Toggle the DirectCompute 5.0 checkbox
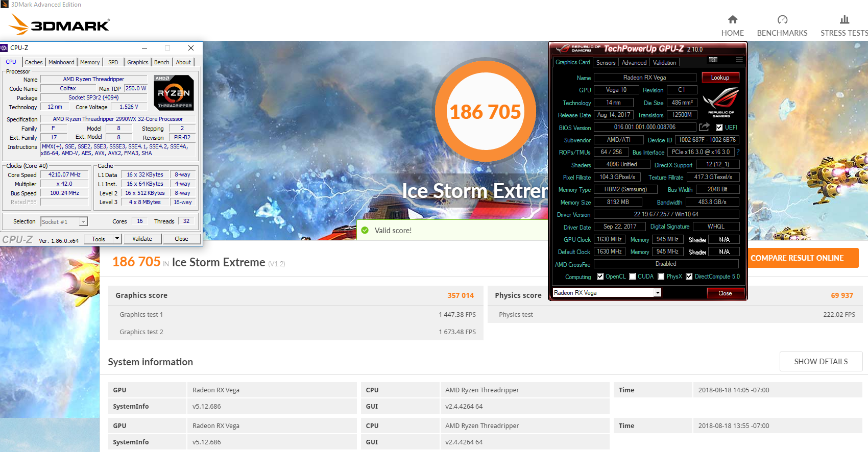The image size is (868, 452). point(689,277)
